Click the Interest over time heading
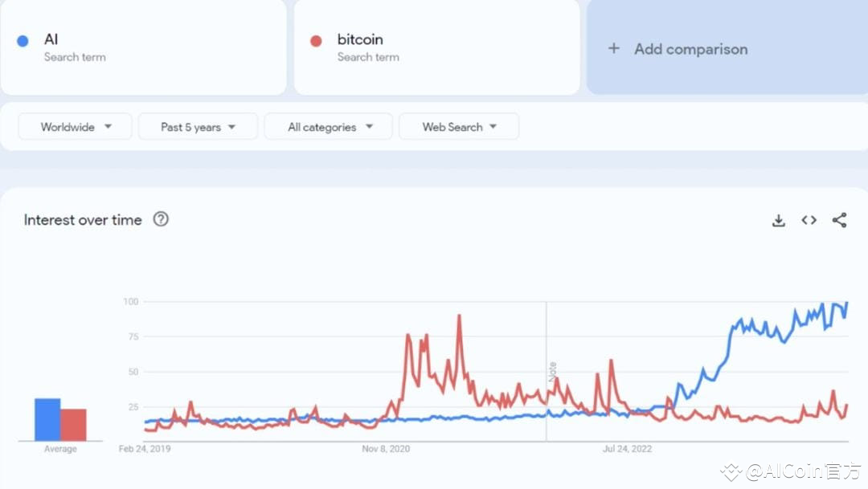This screenshot has width=868, height=489. (83, 220)
